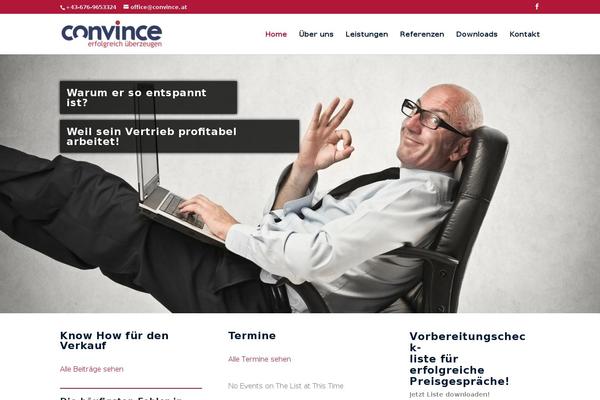Viewport: 600px width, 400px height.
Task: Click the Termine heading
Action: click(x=252, y=336)
